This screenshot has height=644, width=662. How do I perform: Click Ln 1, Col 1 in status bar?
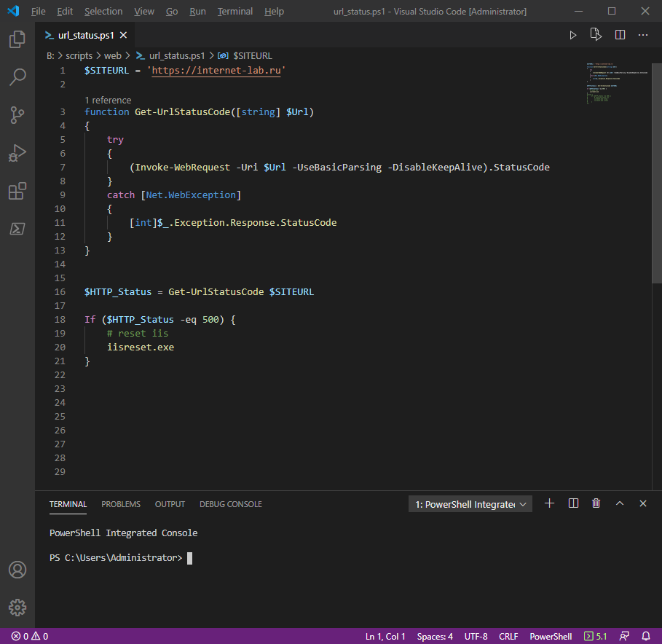pyautogui.click(x=385, y=636)
